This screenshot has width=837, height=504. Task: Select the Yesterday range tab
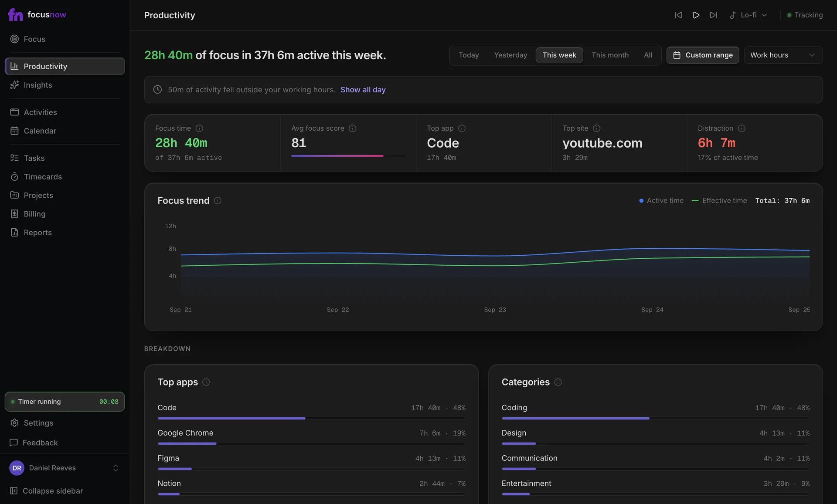click(x=510, y=55)
